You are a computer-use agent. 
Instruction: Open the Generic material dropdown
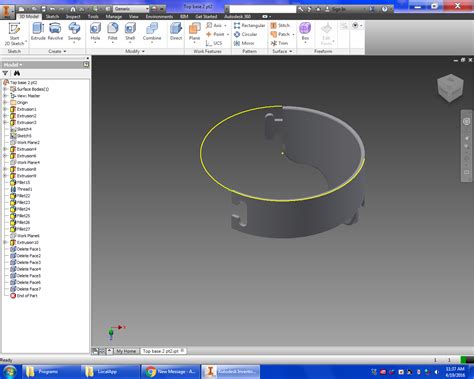coord(131,9)
